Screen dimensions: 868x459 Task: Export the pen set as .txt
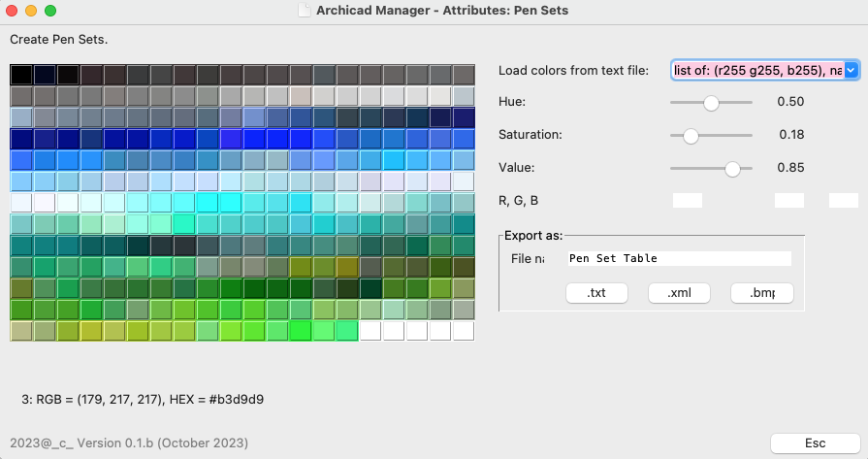[596, 293]
